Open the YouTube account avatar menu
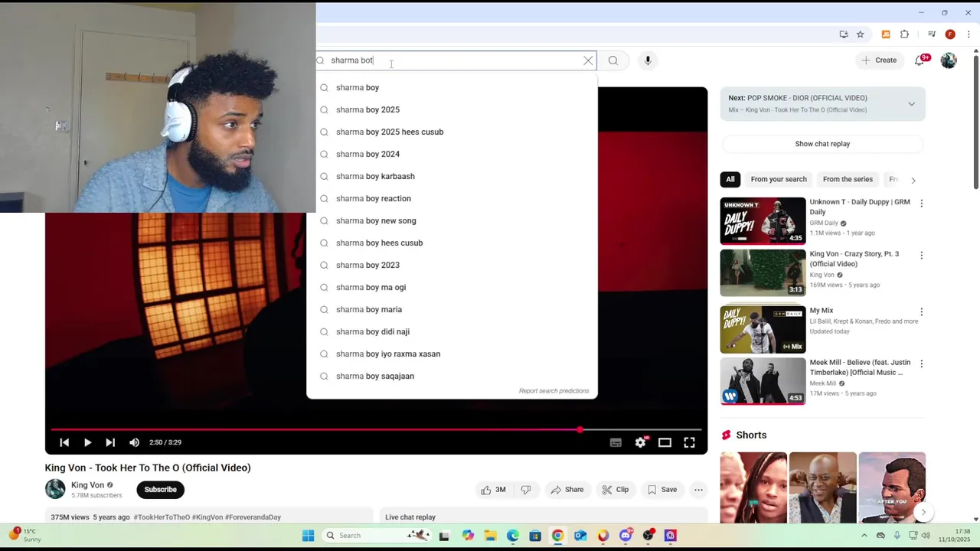The height and width of the screenshot is (551, 980). click(x=949, y=60)
